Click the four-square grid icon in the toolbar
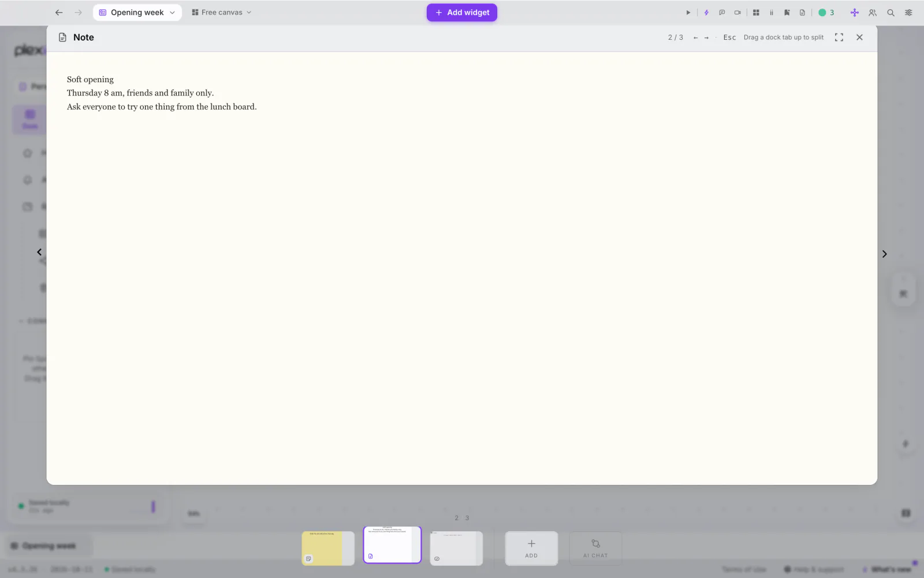Image resolution: width=924 pixels, height=578 pixels. click(756, 13)
